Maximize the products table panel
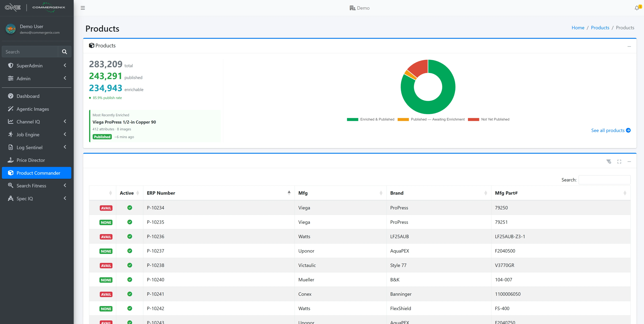This screenshot has width=644, height=324. click(x=619, y=162)
